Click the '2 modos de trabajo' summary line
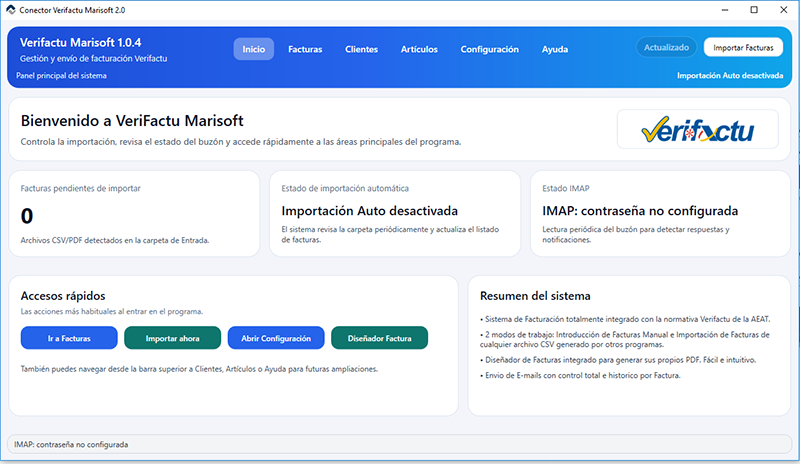The image size is (800, 464). click(624, 339)
